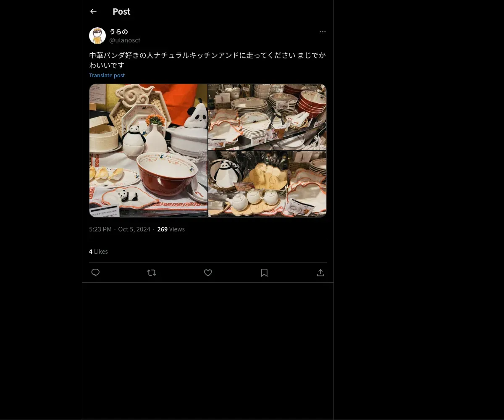Like the post with the heart icon
Viewport: 504px width, 420px height.
(208, 273)
